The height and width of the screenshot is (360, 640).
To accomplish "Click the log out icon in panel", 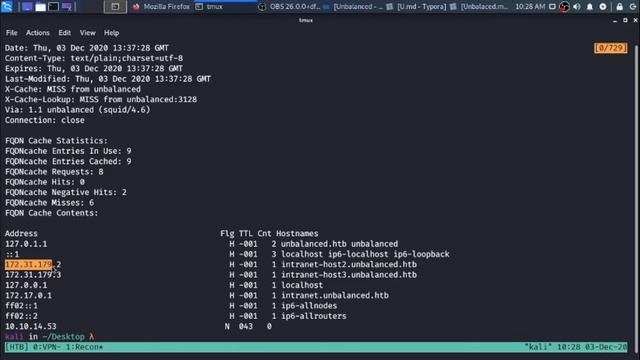I will [x=633, y=7].
